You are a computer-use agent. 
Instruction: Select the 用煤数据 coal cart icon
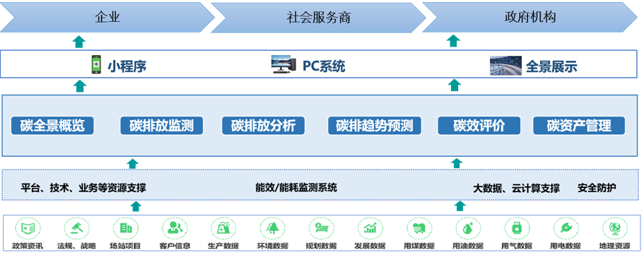click(419, 228)
